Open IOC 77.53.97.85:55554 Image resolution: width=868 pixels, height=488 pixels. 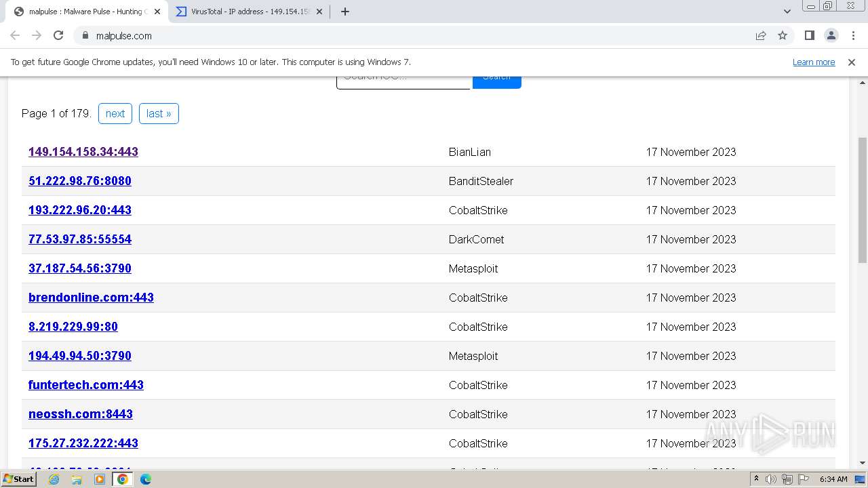(80, 239)
